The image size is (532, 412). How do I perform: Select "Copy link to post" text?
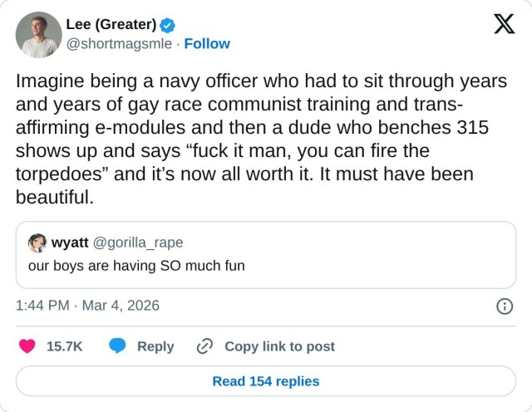click(279, 346)
